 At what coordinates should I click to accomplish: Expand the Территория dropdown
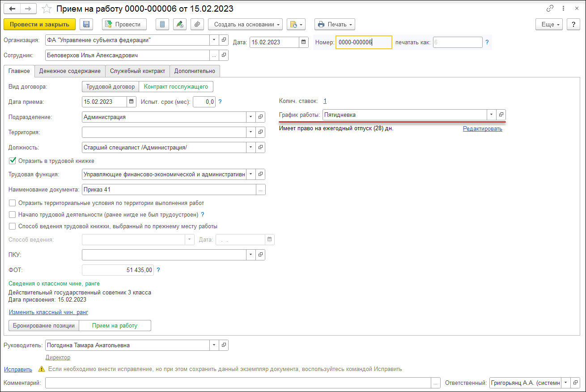[251, 132]
